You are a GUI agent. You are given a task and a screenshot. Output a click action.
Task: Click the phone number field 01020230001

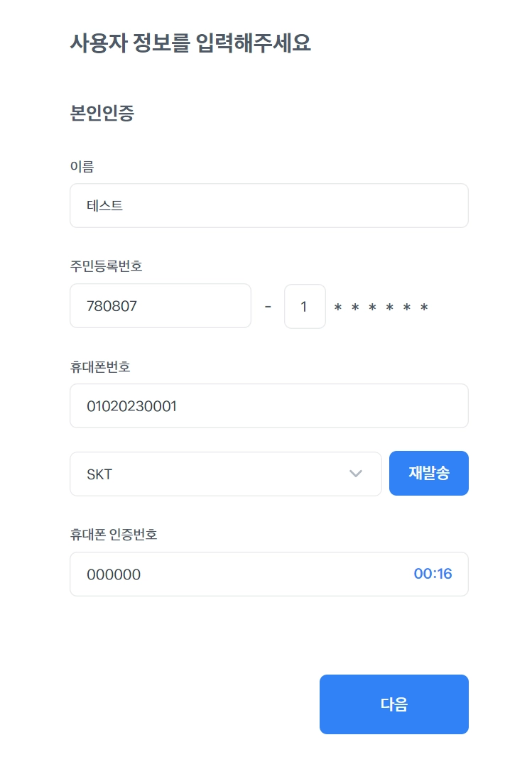268,406
